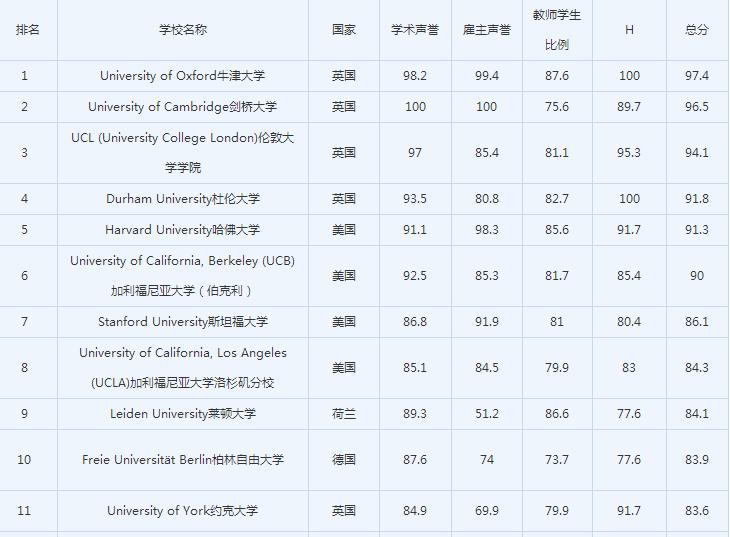Click Leiden's total score 84.1

point(697,414)
